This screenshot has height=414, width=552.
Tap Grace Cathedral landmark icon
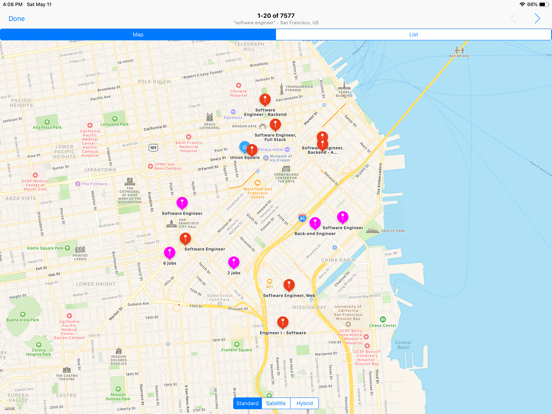coord(209,117)
